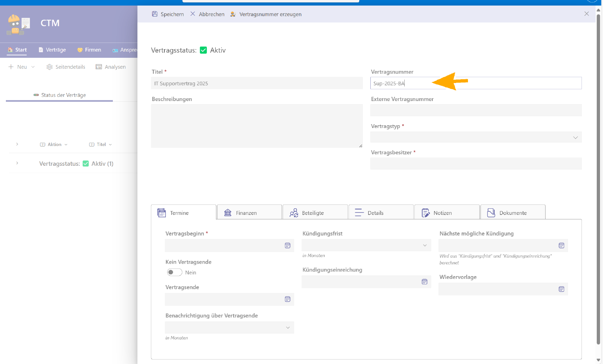
Task: Open calendar picker for Vertragsbeginn
Action: click(287, 245)
